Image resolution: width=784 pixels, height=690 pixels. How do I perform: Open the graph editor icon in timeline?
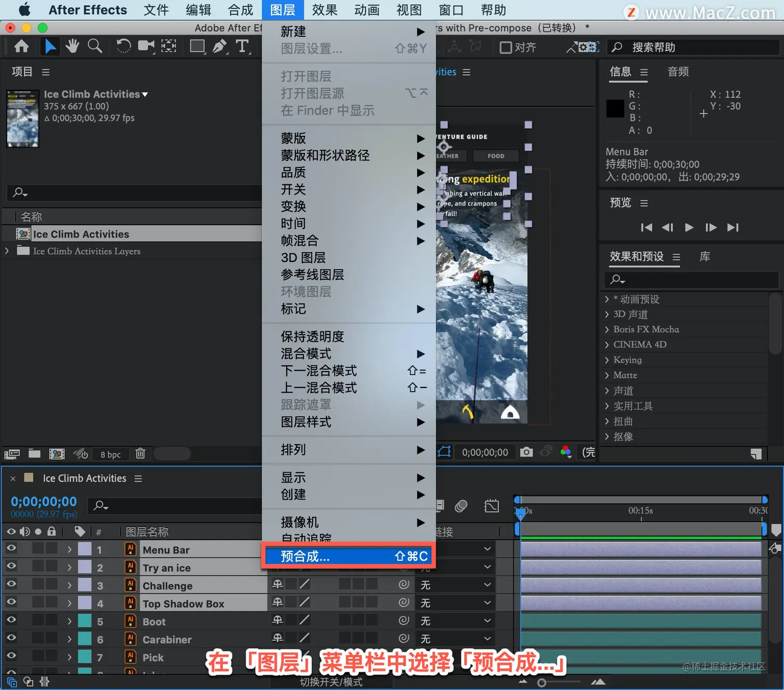click(492, 506)
